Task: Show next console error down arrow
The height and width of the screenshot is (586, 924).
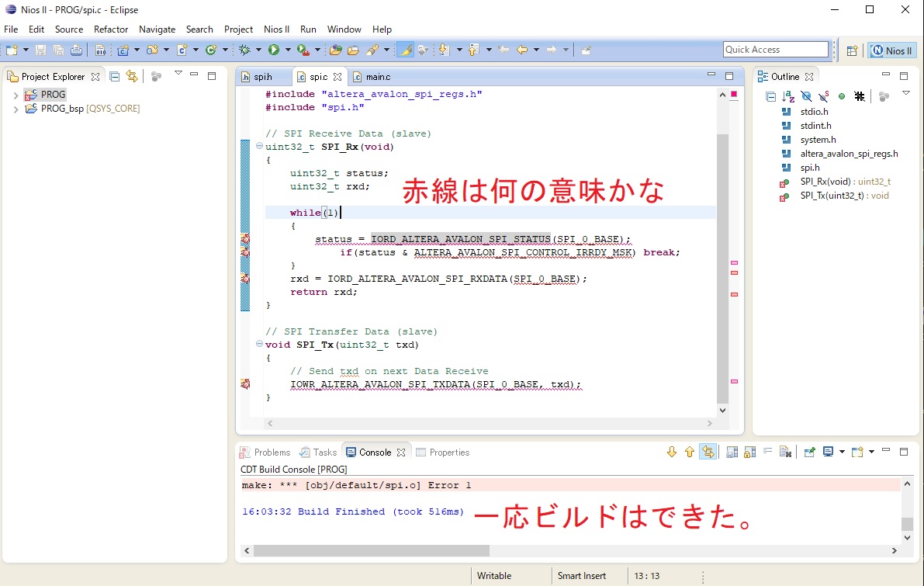Action: [x=672, y=453]
